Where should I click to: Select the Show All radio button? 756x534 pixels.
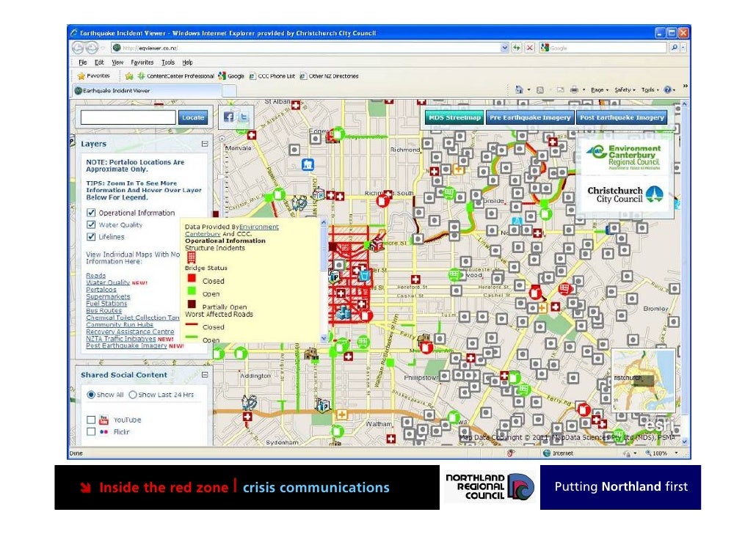point(90,395)
